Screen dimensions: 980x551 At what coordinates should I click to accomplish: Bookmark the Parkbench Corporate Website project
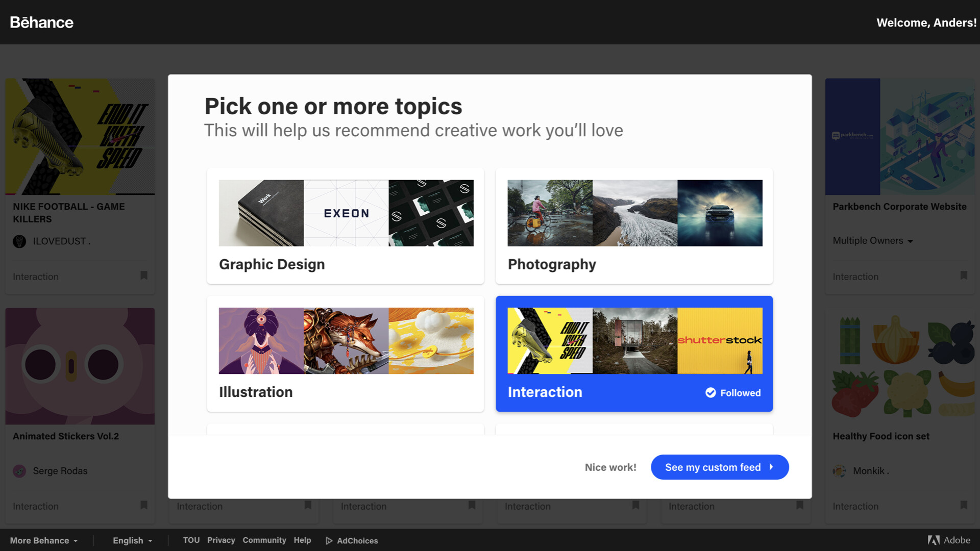(964, 275)
